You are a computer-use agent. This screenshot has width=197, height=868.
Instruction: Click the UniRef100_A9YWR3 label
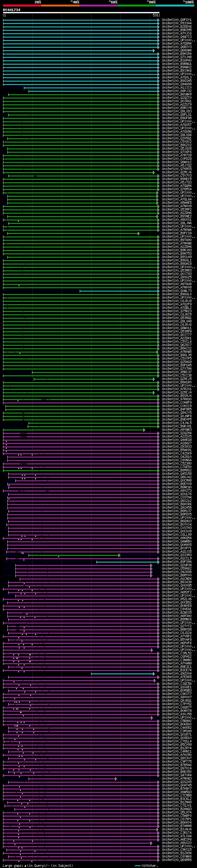176,430
